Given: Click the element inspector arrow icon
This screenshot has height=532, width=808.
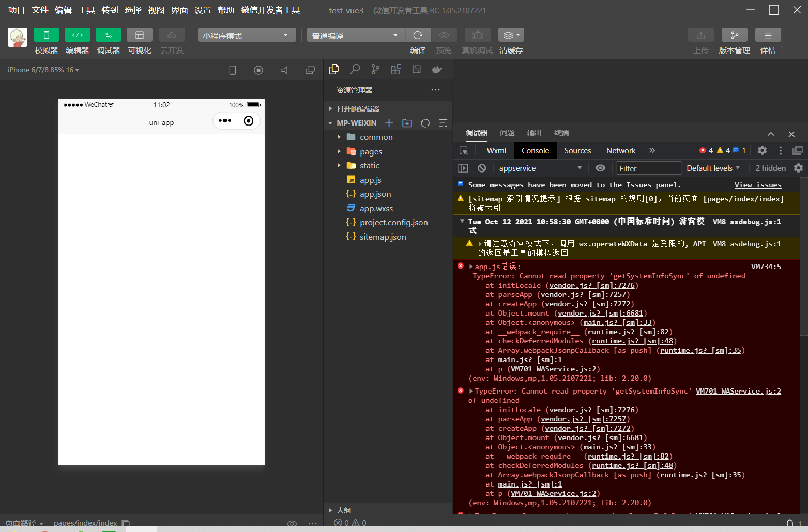Looking at the screenshot, I should pos(464,151).
